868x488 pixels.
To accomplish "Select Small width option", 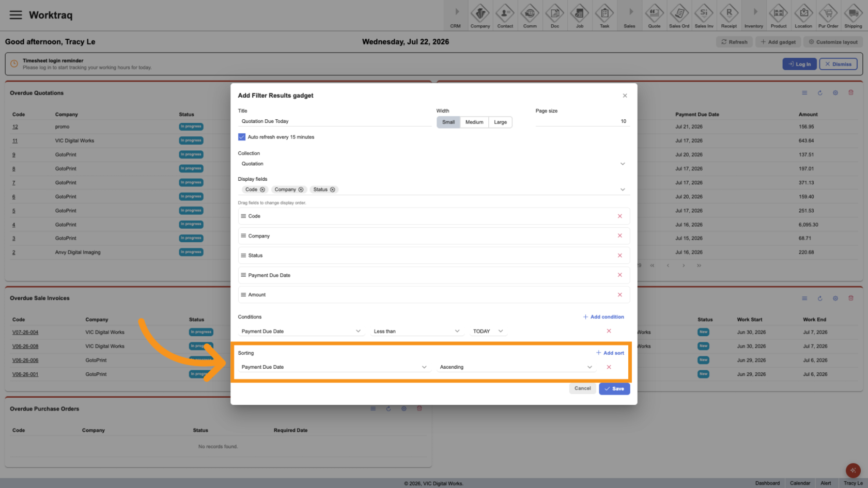I will (x=448, y=122).
